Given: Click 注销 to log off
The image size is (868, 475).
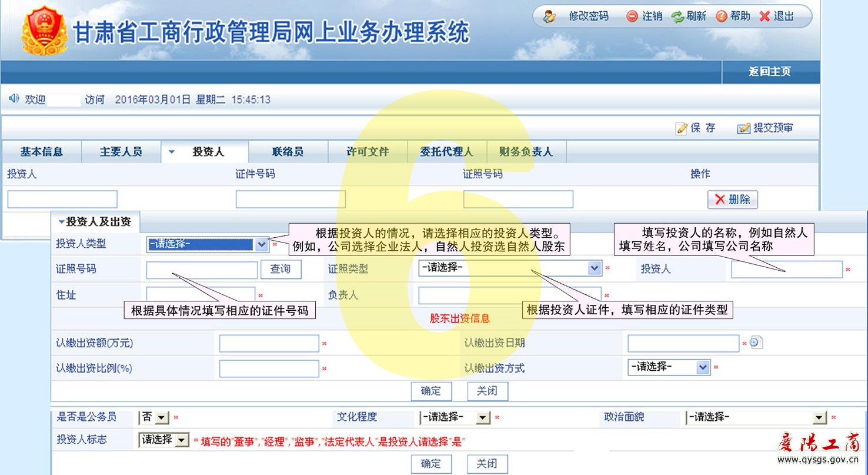Looking at the screenshot, I should pos(652,16).
